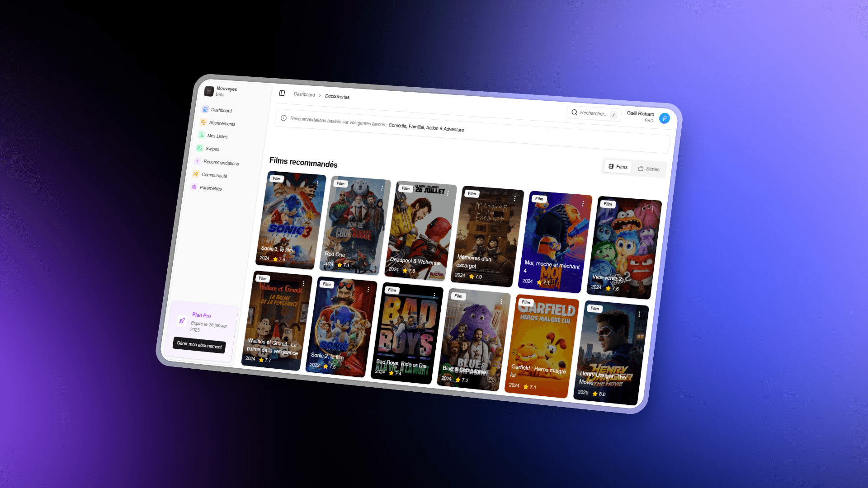Open options menu on Red One card
The image size is (868, 488).
coord(382,188)
